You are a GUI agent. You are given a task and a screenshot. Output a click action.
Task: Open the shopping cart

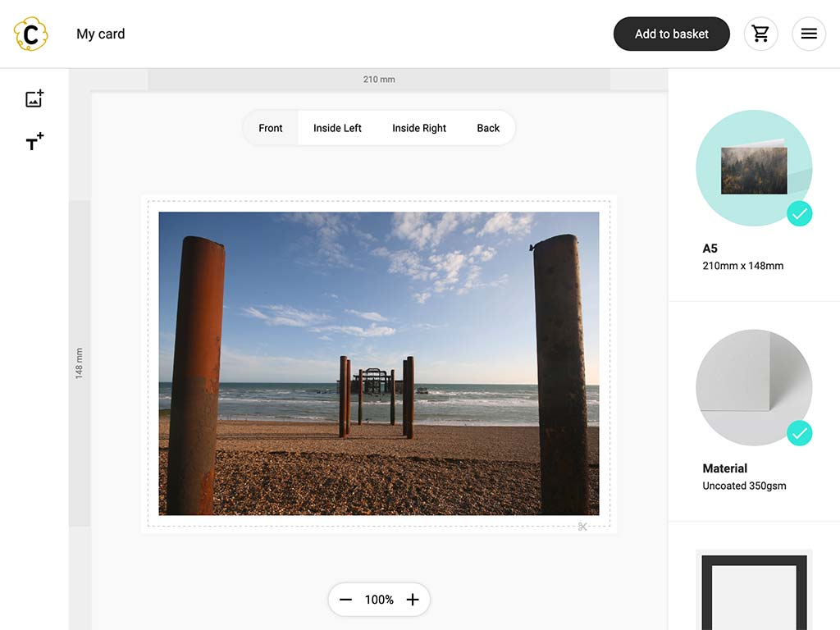pos(760,34)
